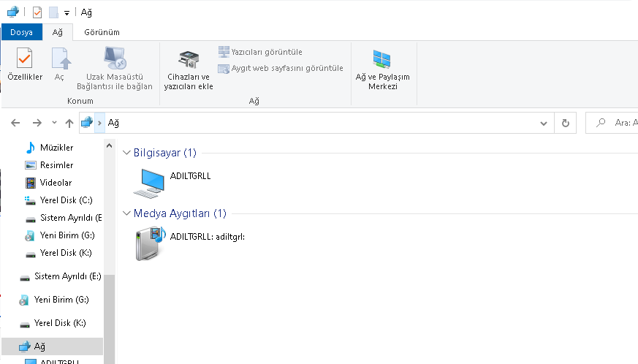Screen dimensions: 638x364
Task: Click the network icon in the title bar
Action: pyautogui.click(x=13, y=12)
